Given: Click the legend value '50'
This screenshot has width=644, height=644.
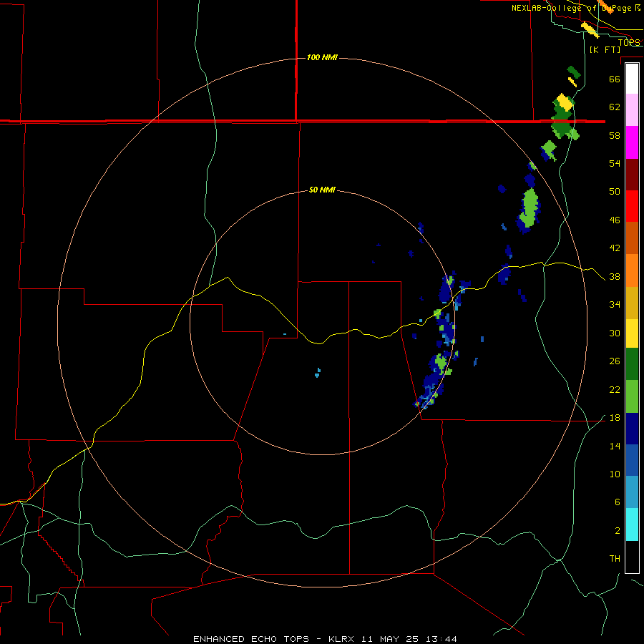Looking at the screenshot, I should point(615,192).
